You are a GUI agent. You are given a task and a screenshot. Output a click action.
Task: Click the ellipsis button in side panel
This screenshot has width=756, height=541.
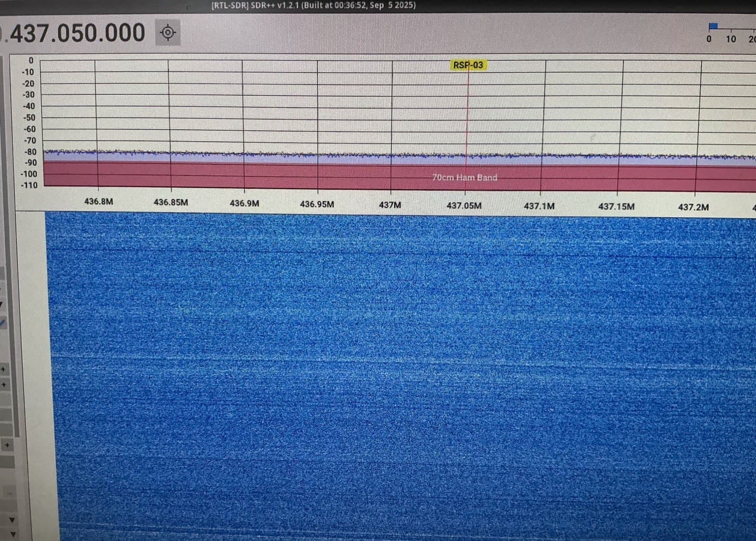tap(9, 493)
